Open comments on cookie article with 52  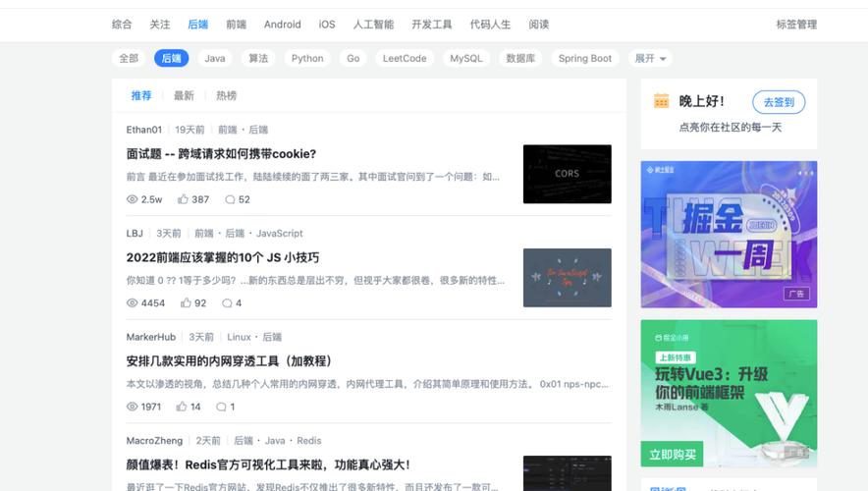(x=230, y=199)
